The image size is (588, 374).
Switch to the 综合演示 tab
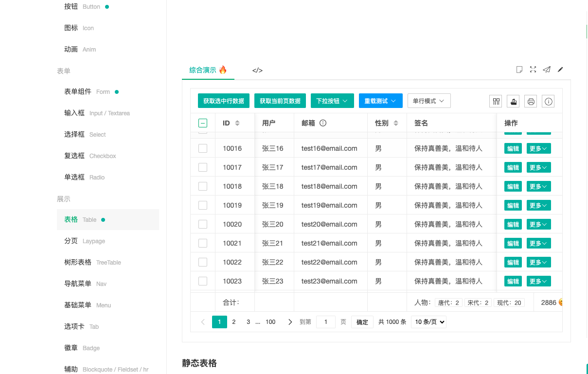[208, 70]
